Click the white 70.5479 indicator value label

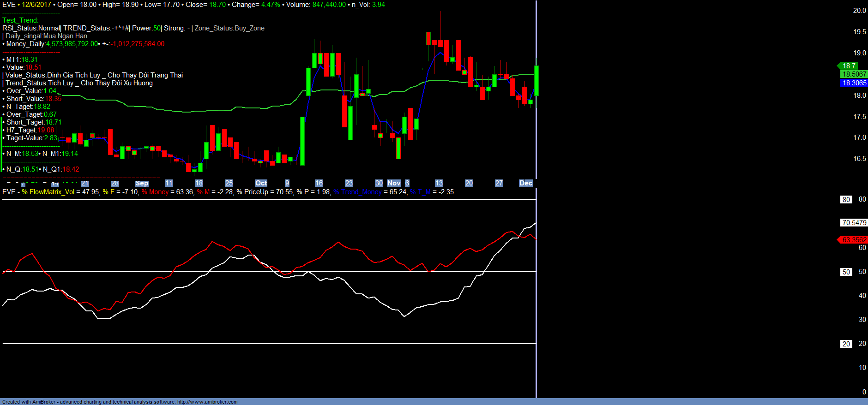point(854,223)
